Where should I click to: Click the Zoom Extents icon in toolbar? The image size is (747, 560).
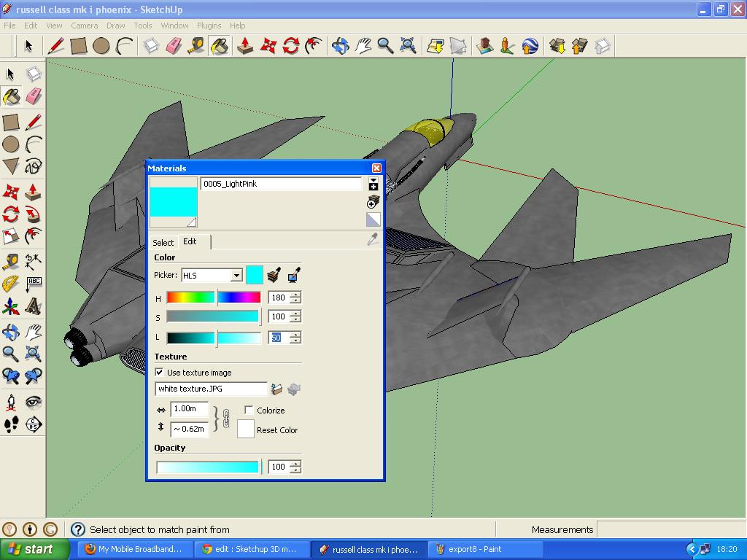408,46
